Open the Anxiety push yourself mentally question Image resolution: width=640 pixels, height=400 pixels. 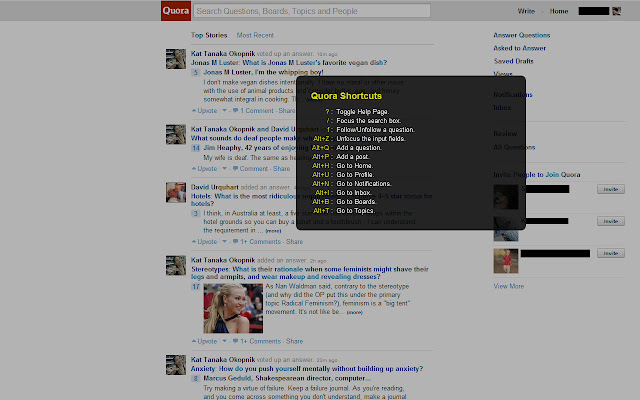click(307, 369)
